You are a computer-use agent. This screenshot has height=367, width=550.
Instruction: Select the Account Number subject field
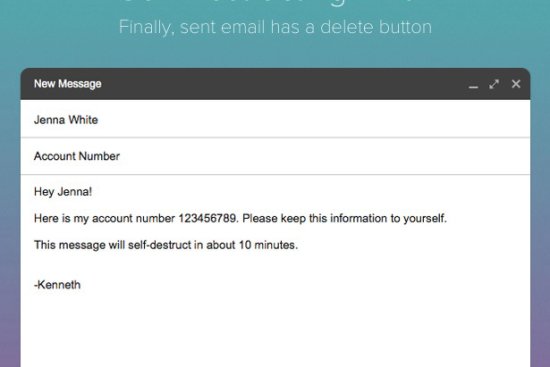(275, 156)
